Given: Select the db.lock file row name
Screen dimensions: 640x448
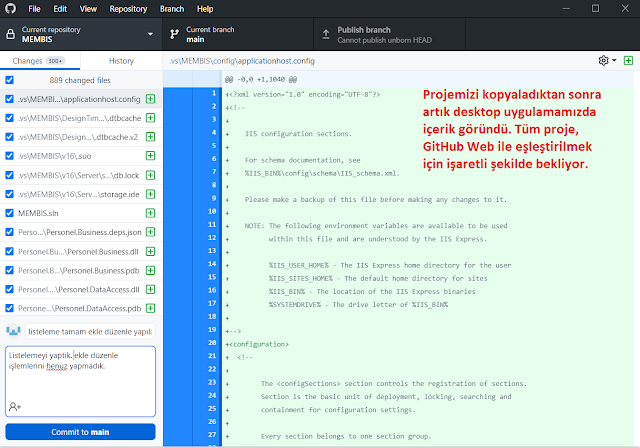Looking at the screenshot, I should pyautogui.click(x=79, y=175).
